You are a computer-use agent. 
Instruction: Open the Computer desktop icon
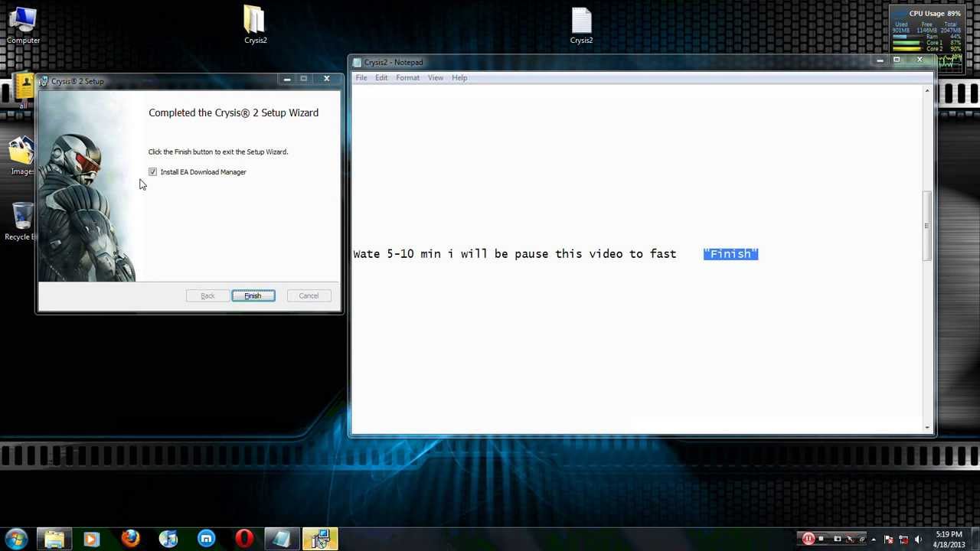coord(23,25)
